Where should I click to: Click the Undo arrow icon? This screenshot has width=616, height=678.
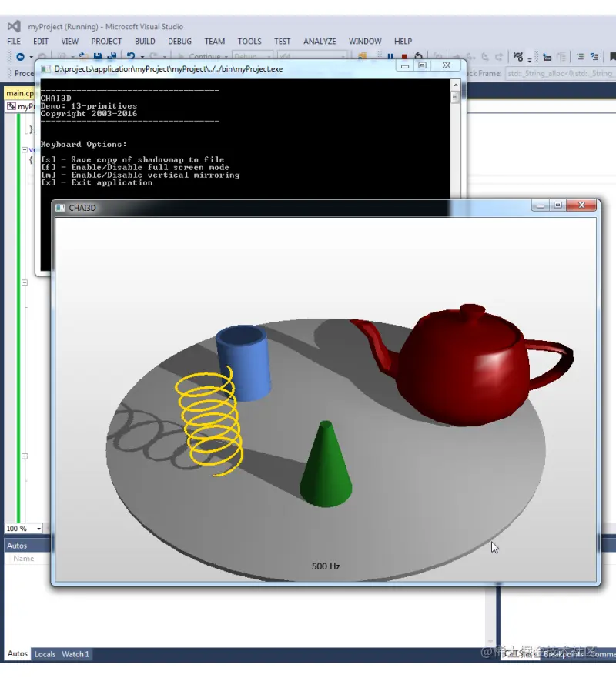point(131,57)
